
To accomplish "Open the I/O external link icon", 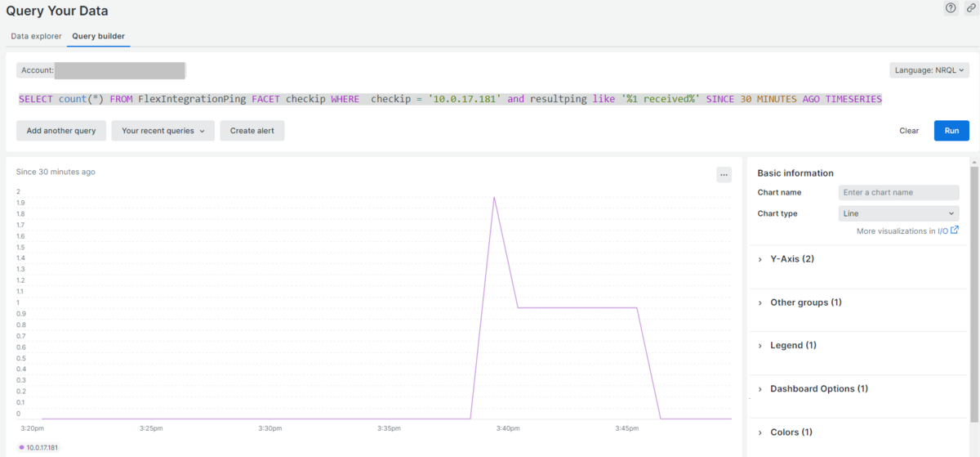I will click(x=955, y=231).
